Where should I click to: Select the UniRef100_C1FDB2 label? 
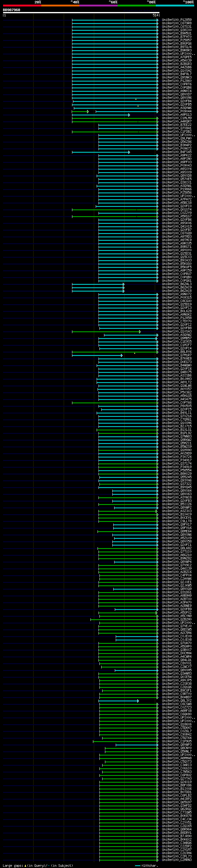click(x=177, y=132)
